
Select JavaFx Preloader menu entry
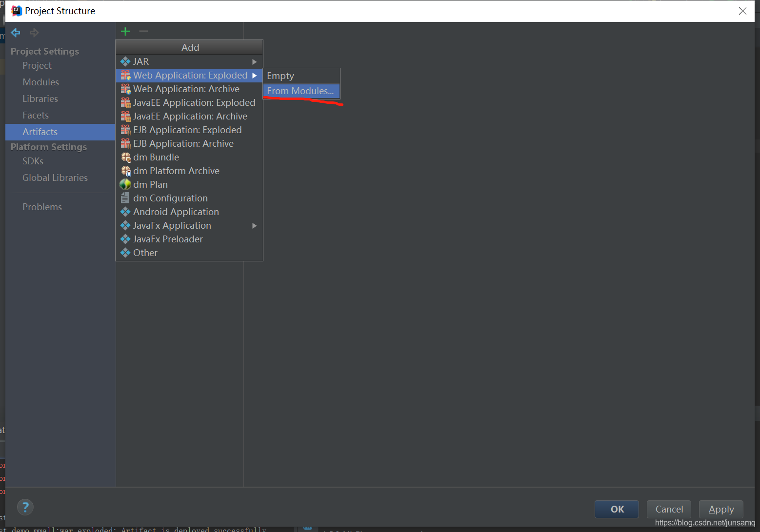click(x=189, y=239)
